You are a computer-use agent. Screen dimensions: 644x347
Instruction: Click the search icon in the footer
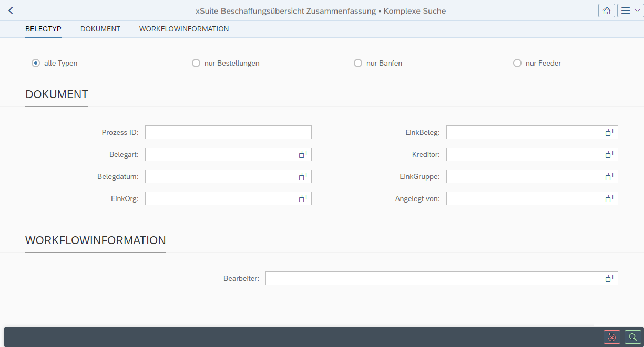click(632, 337)
